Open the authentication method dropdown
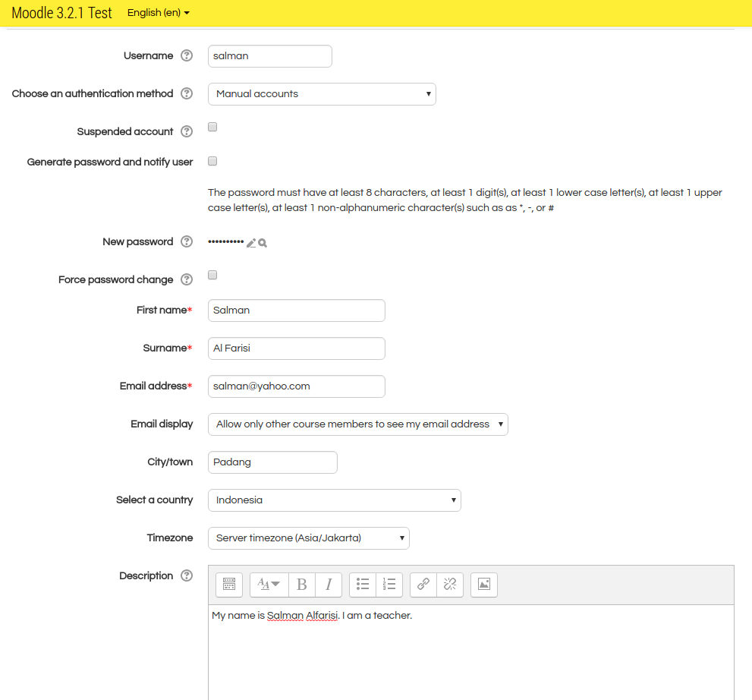Image resolution: width=752 pixels, height=700 pixels. pyautogui.click(x=322, y=94)
